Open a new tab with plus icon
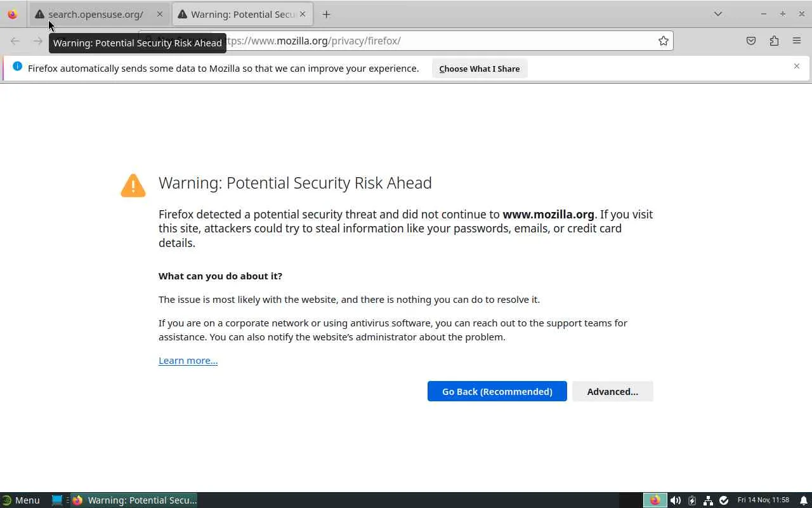The height and width of the screenshot is (508, 812). coord(326,14)
